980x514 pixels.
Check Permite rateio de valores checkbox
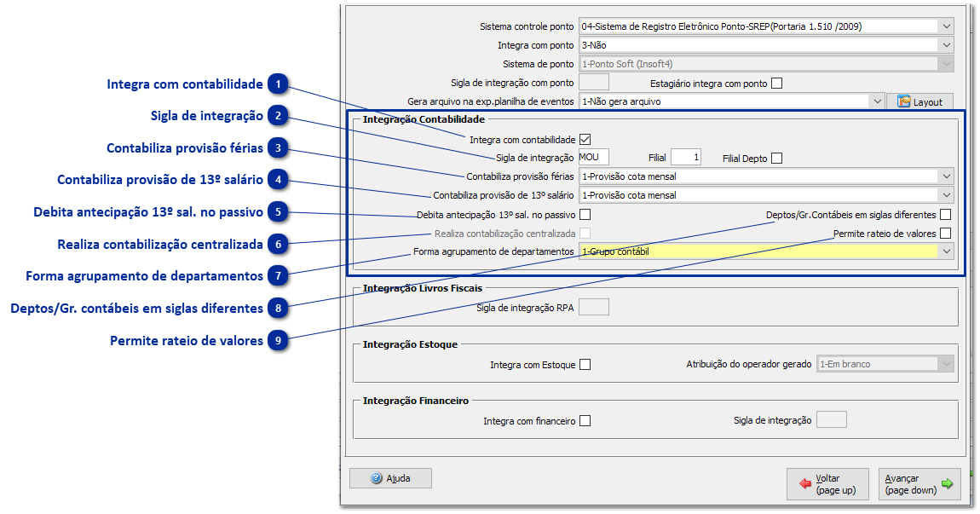pos(946,234)
